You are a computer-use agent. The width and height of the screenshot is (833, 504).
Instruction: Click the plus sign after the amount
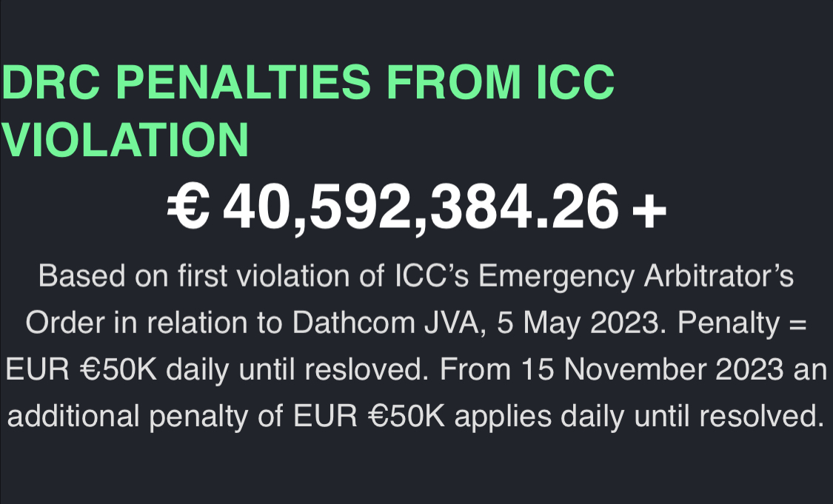(649, 211)
